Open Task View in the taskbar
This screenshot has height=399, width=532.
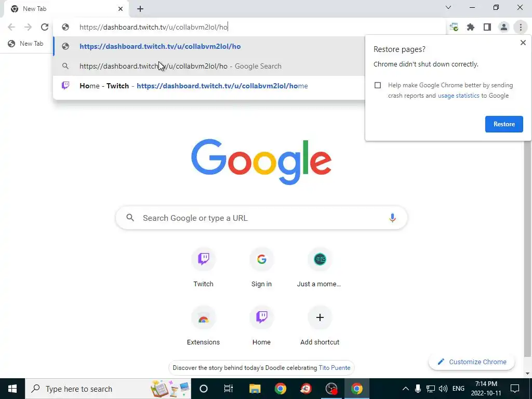click(229, 389)
